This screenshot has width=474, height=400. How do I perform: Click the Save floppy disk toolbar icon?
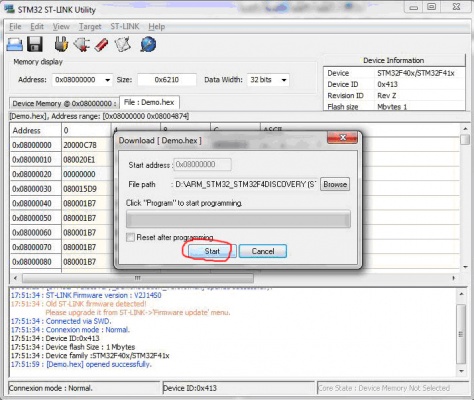tap(35, 44)
